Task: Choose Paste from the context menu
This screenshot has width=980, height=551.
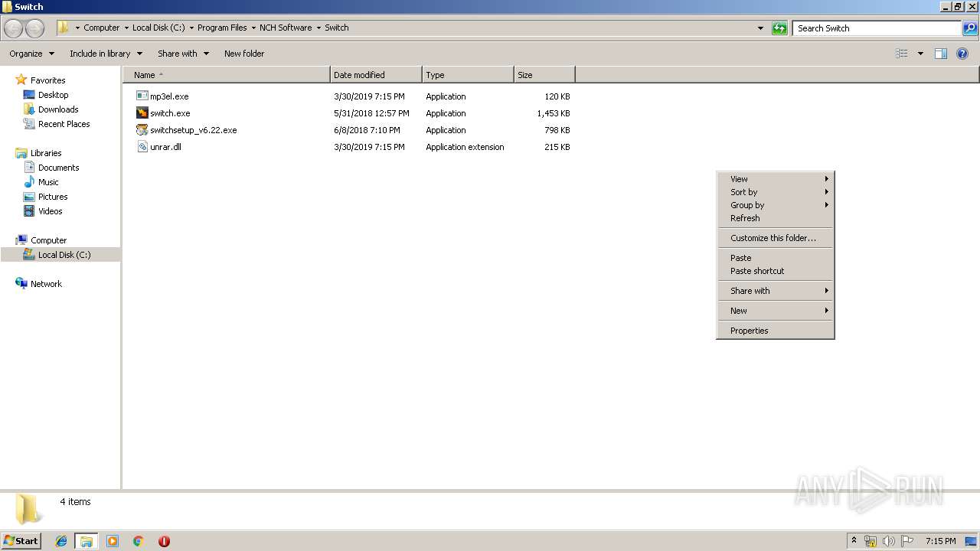Action: click(775, 258)
